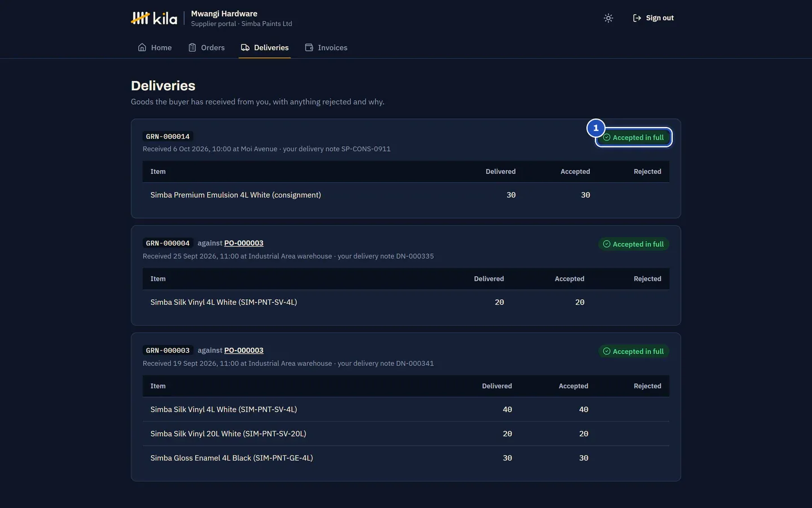Viewport: 812px width, 508px height.
Task: Toggle light theme with sun icon
Action: point(608,18)
